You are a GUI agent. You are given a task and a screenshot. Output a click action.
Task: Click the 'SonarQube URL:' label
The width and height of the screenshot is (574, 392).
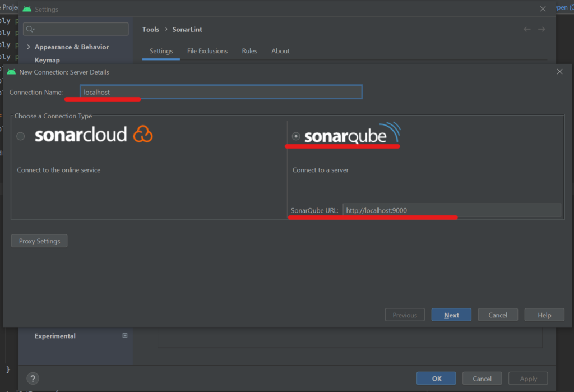pyautogui.click(x=314, y=210)
